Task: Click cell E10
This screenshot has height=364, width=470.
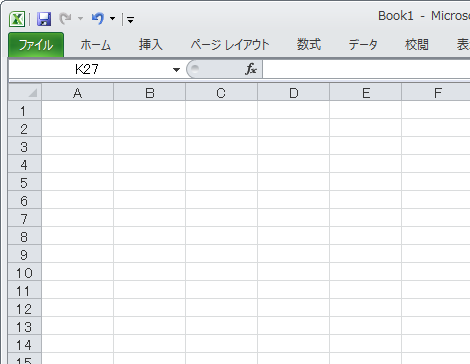Action: coord(366,272)
